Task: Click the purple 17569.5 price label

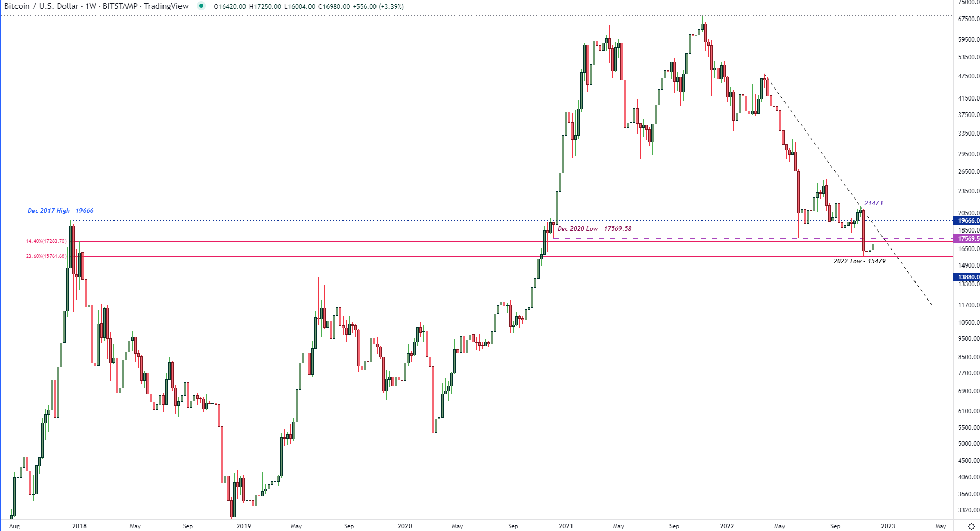Action: pos(967,238)
